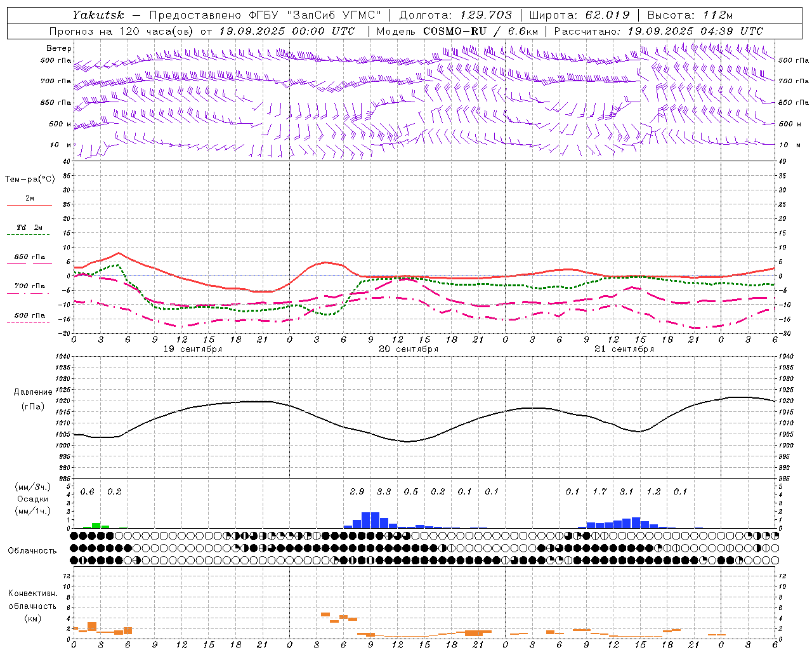812x650 pixels.
Task: Select the Давление pressure label
Action: (33, 392)
